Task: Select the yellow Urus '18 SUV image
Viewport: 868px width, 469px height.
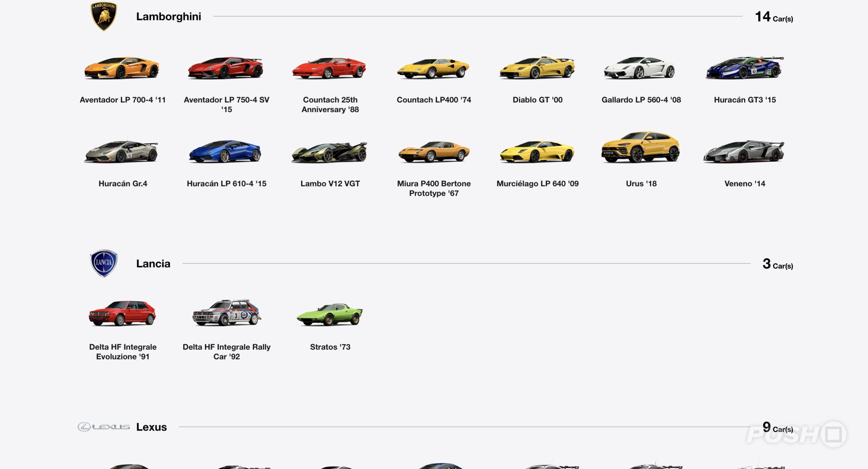Action: pyautogui.click(x=641, y=147)
